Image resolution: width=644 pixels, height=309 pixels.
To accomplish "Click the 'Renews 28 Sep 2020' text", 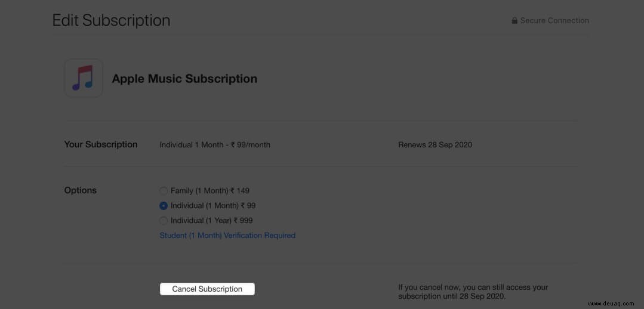I will (435, 145).
